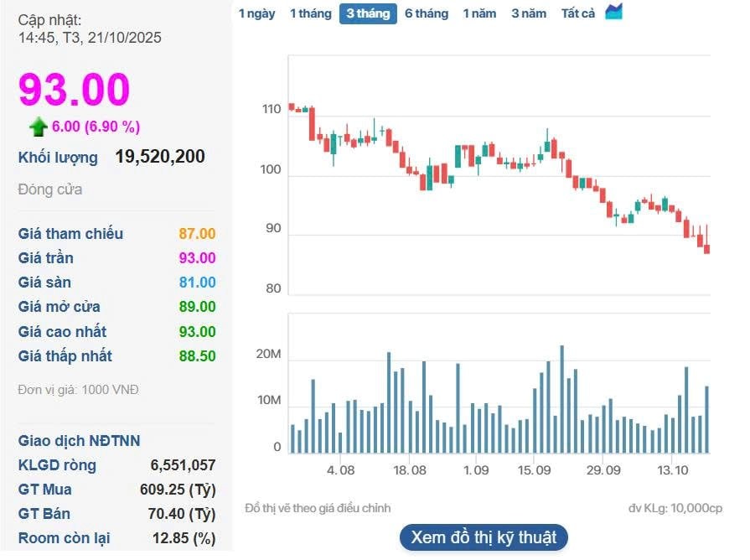
Task: Click the green up arrow price-change icon
Action: (38, 127)
